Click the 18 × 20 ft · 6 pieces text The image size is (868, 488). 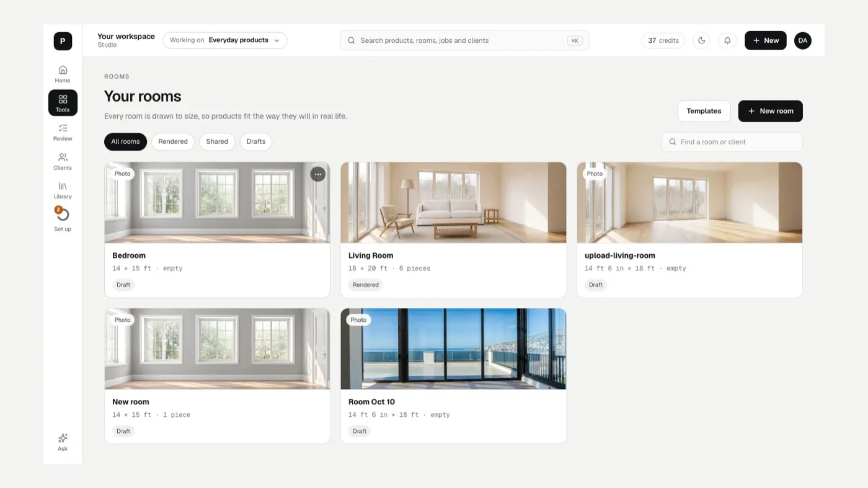389,268
